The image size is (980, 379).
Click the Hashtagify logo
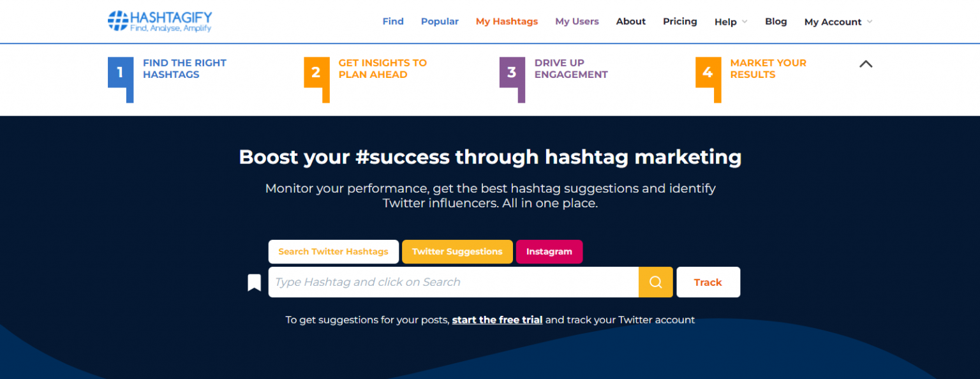(159, 21)
